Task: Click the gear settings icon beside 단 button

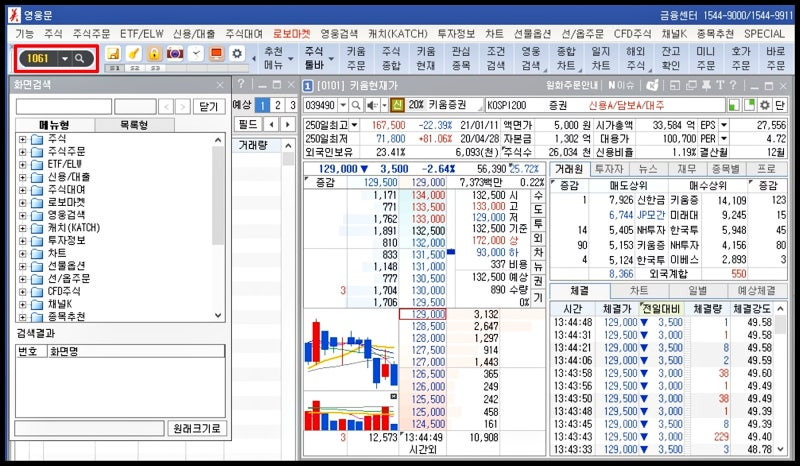Action: (764, 105)
